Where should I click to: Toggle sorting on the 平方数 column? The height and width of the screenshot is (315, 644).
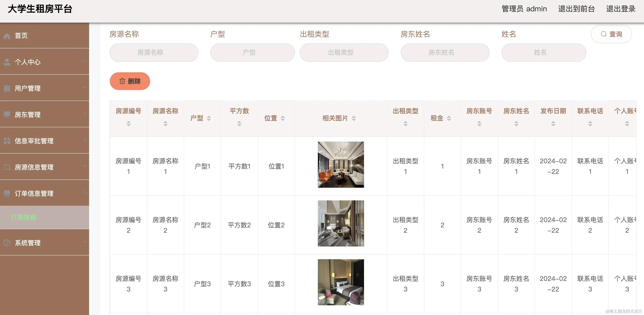pyautogui.click(x=239, y=123)
